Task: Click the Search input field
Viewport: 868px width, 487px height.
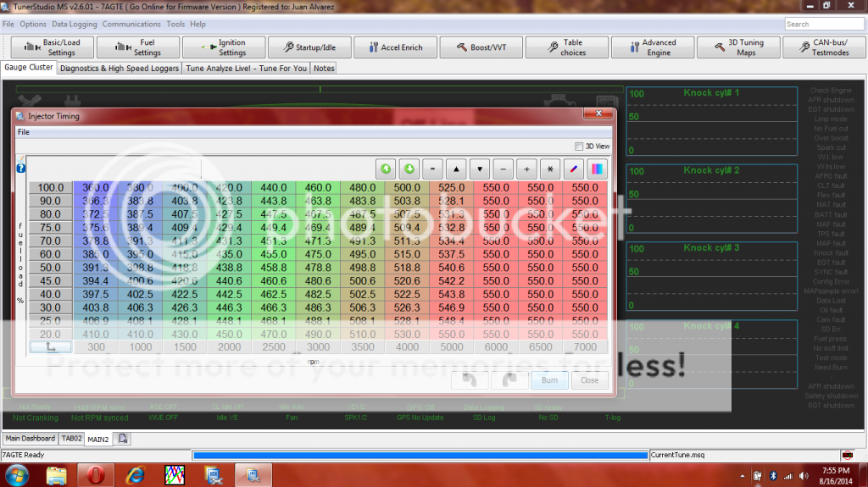Action: point(824,25)
